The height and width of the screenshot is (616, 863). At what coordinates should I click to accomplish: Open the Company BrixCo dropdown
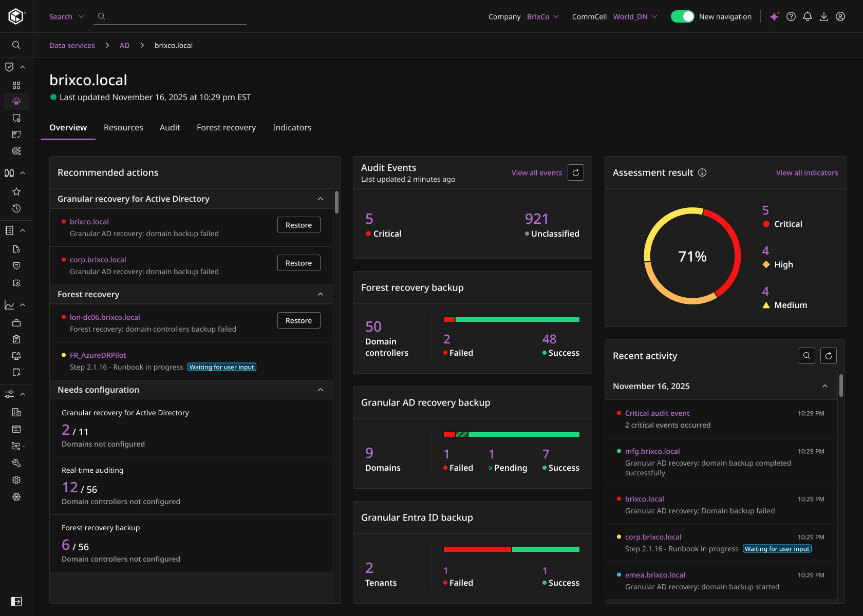[542, 17]
